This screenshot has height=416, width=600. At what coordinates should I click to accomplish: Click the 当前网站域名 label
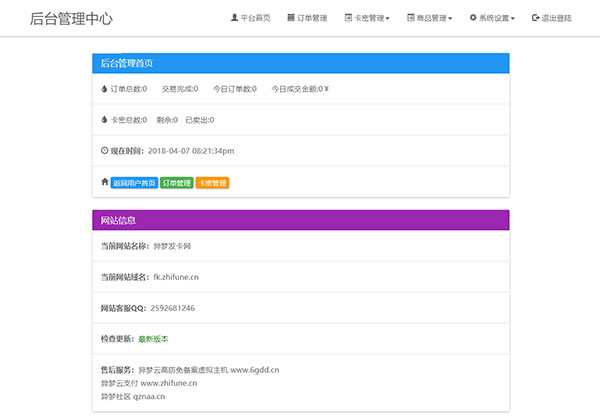[125, 277]
